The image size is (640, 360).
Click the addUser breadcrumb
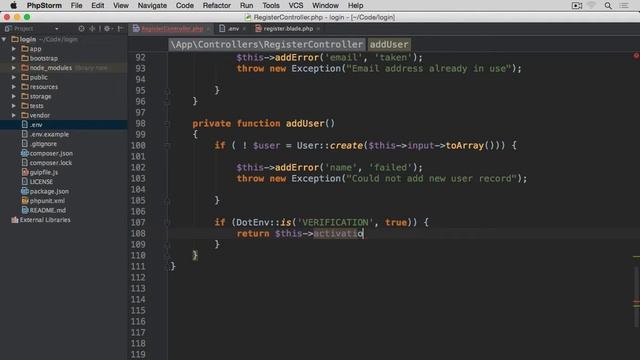click(389, 44)
